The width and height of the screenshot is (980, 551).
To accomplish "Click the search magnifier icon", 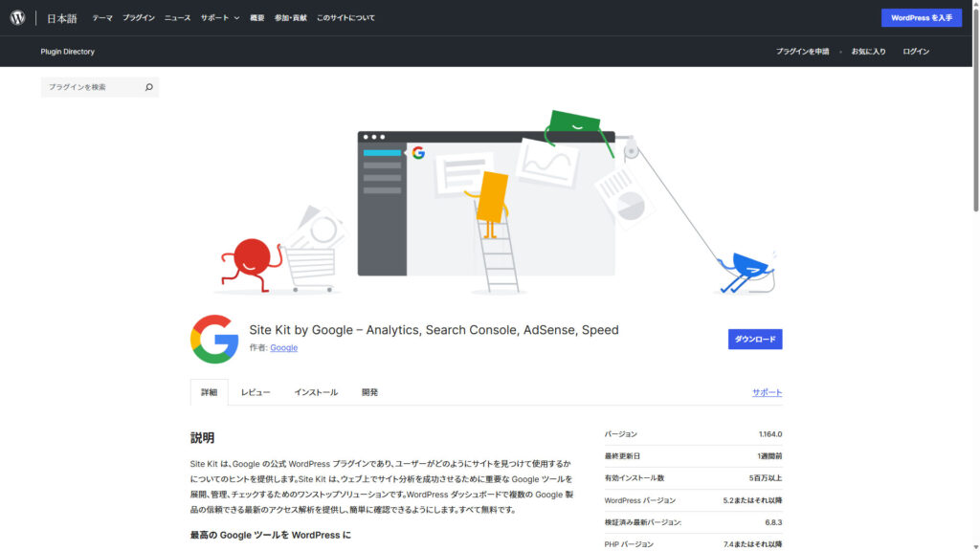I will pyautogui.click(x=148, y=87).
